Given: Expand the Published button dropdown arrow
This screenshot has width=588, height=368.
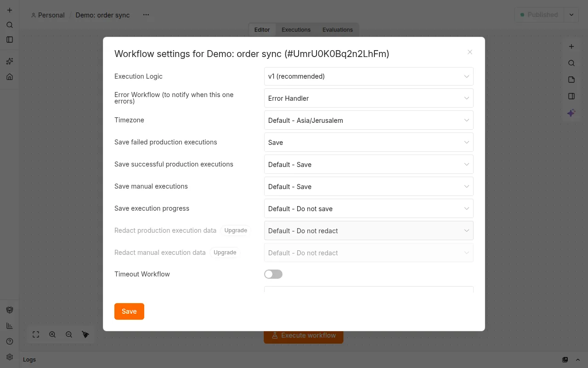Looking at the screenshot, I should coord(571,15).
